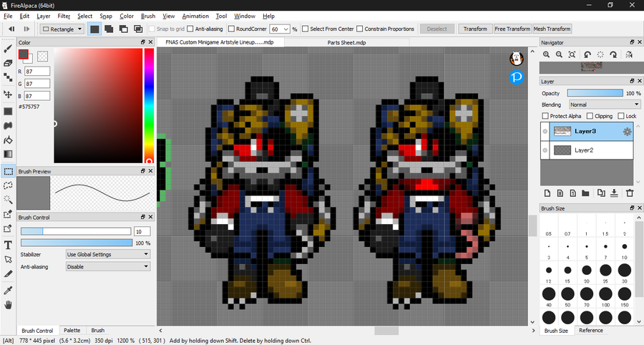The height and width of the screenshot is (345, 644).
Task: Click the brush size value field
Action: click(x=142, y=231)
